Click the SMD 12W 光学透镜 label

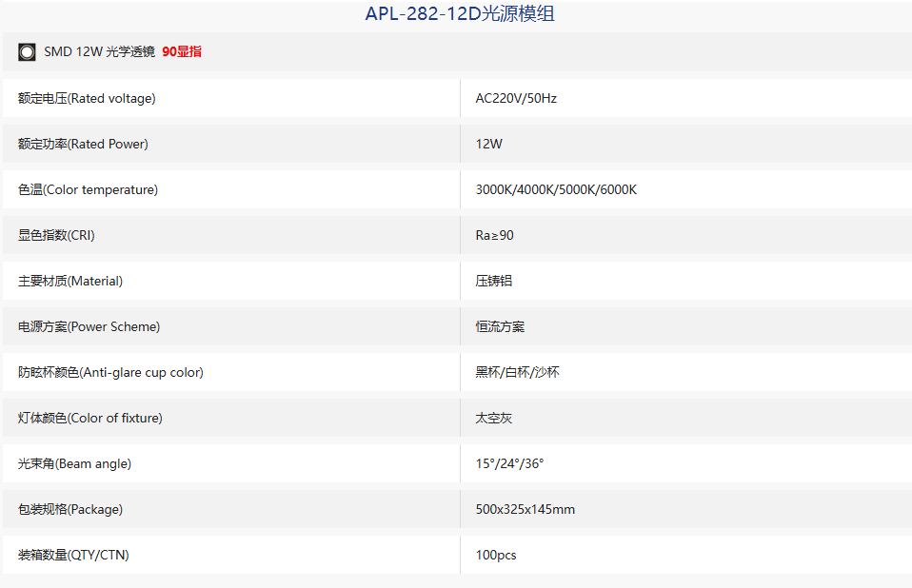pos(99,51)
